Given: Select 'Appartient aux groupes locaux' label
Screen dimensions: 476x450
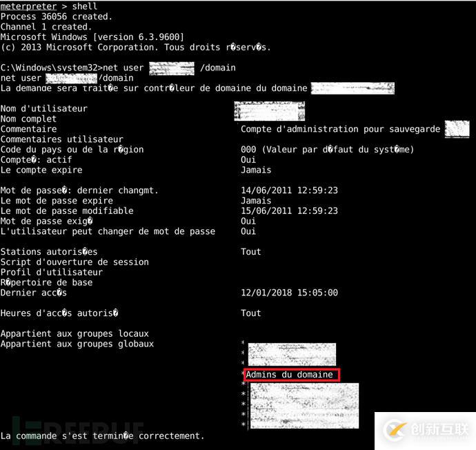Looking at the screenshot, I should click(x=75, y=333).
